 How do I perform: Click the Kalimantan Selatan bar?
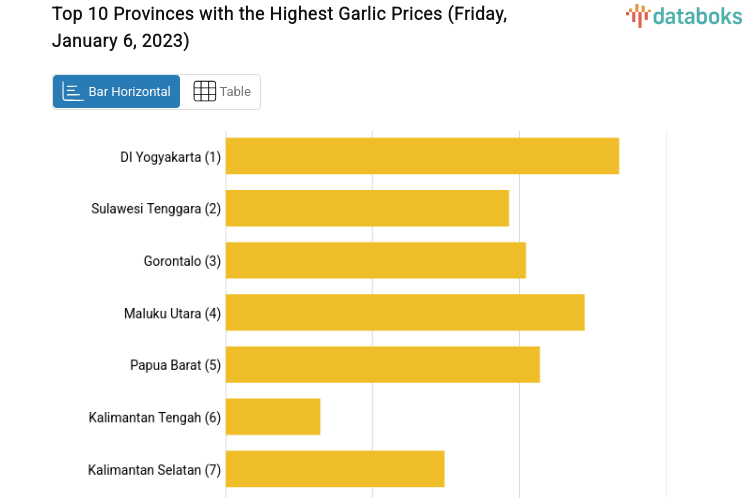point(335,468)
